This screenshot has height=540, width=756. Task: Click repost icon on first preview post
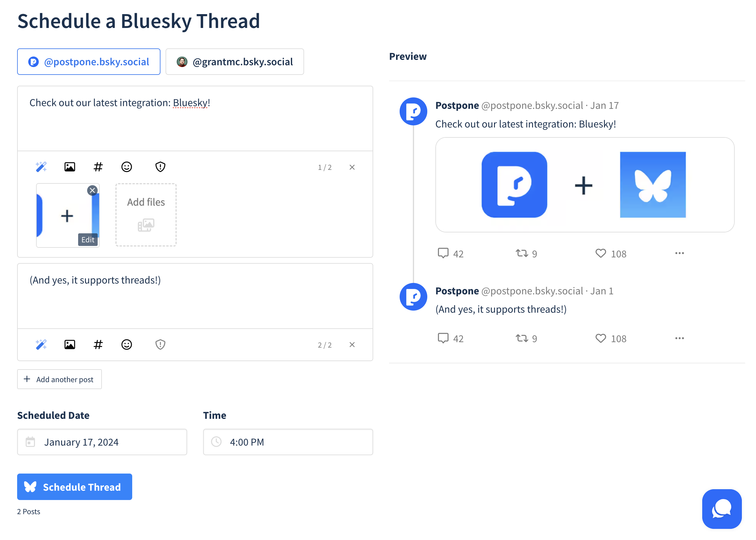click(522, 253)
